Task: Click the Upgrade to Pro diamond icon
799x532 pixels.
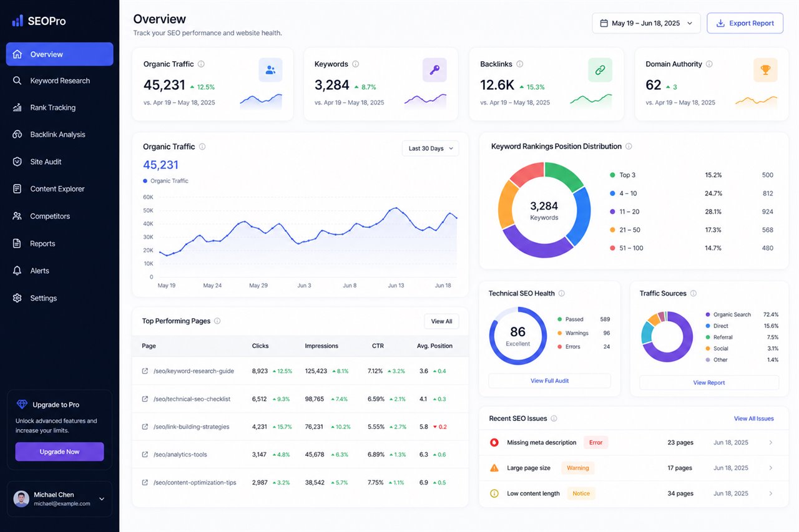Action: 22,405
